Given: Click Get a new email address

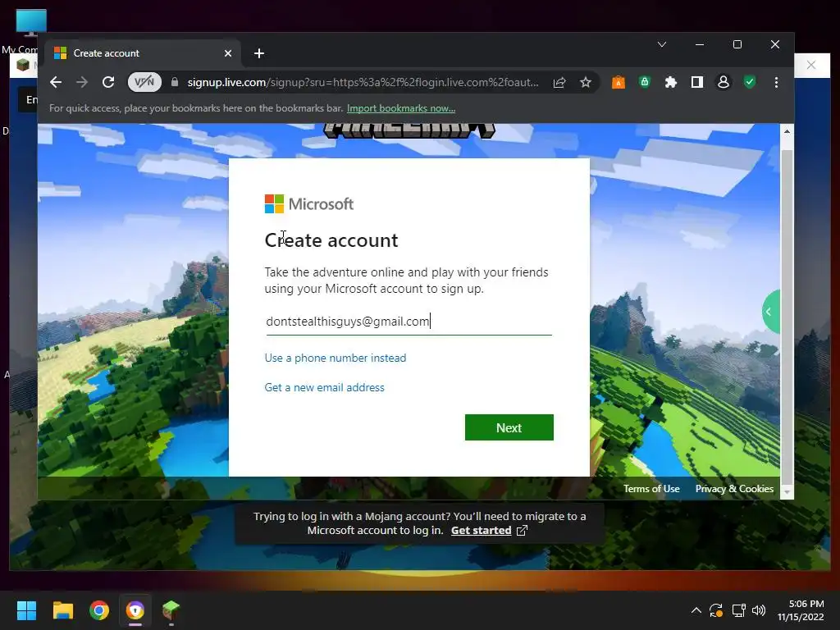Looking at the screenshot, I should coord(324,387).
